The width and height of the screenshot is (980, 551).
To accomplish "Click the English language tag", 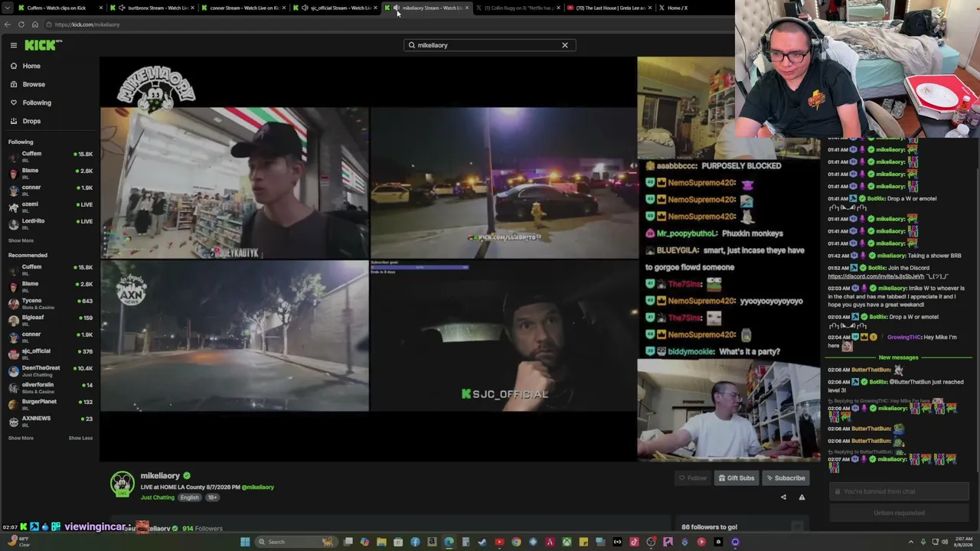I will click(189, 497).
